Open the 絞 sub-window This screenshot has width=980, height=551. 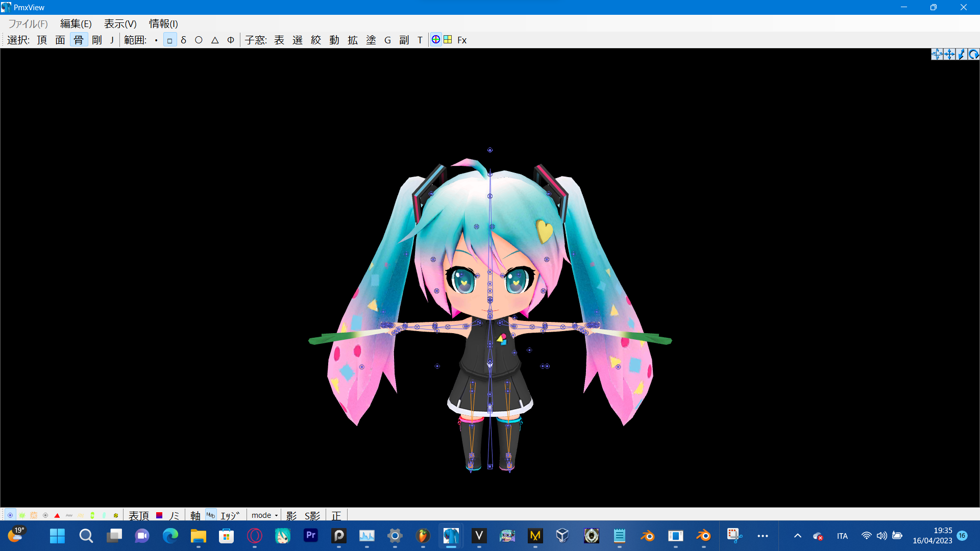[316, 40]
